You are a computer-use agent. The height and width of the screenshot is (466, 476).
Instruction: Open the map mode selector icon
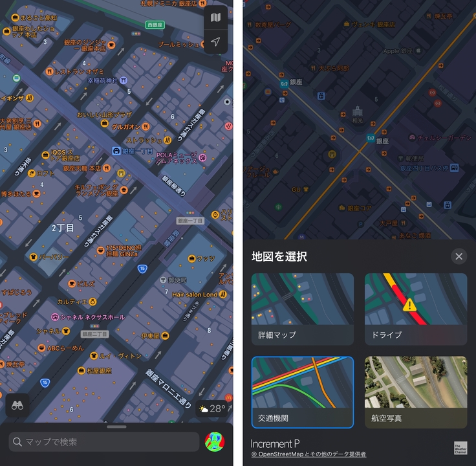(x=215, y=17)
